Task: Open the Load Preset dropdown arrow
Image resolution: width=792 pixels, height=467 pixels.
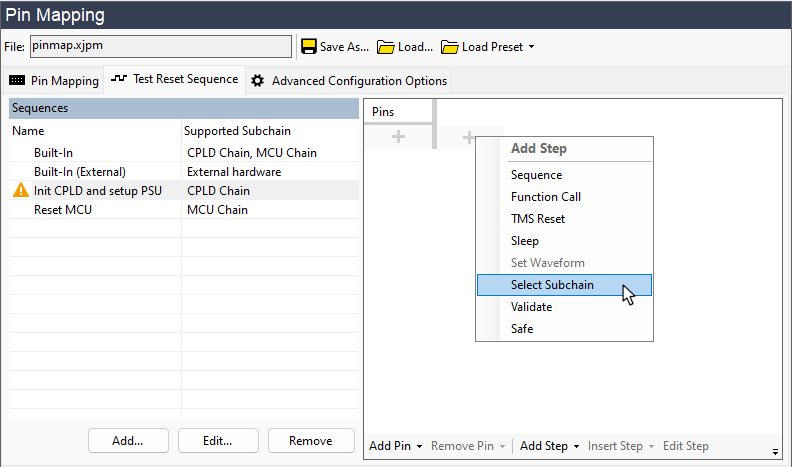Action: point(531,47)
